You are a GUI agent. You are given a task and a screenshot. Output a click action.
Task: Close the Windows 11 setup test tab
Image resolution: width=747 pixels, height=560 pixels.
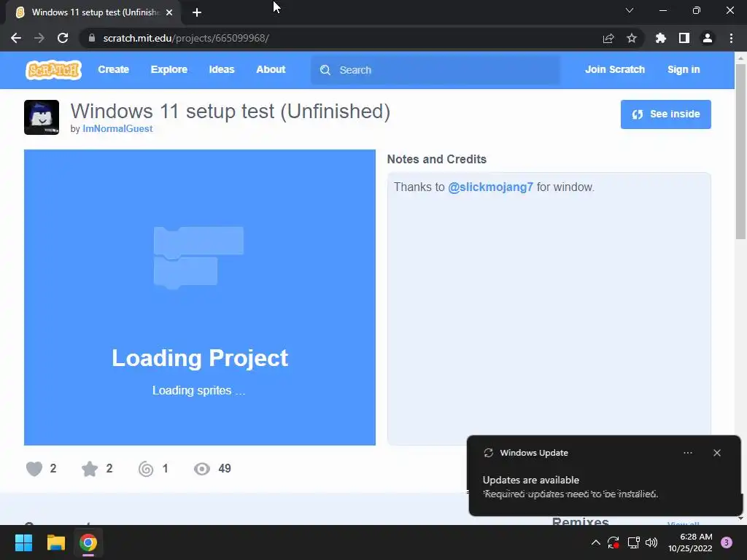click(169, 12)
